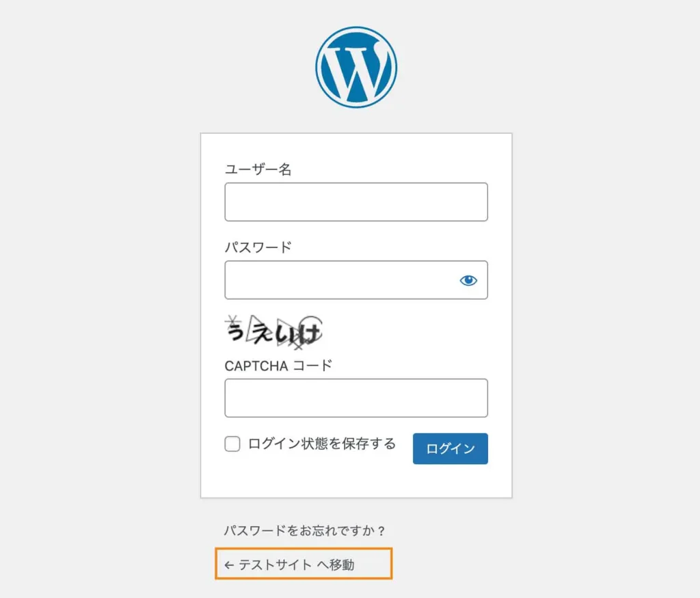Enable the ログイン状態を保存する checkbox
Viewport: 700px width, 598px height.
tap(232, 445)
